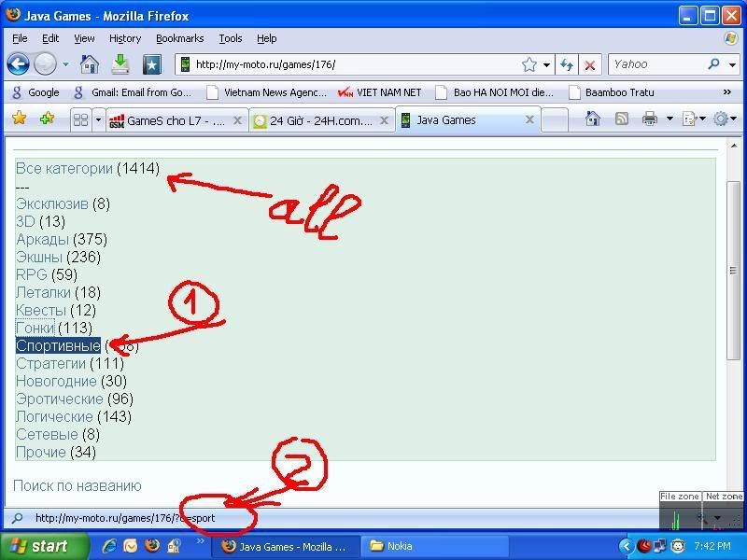Open the Bookmarks menu
This screenshot has height=560, width=747.
click(x=179, y=38)
